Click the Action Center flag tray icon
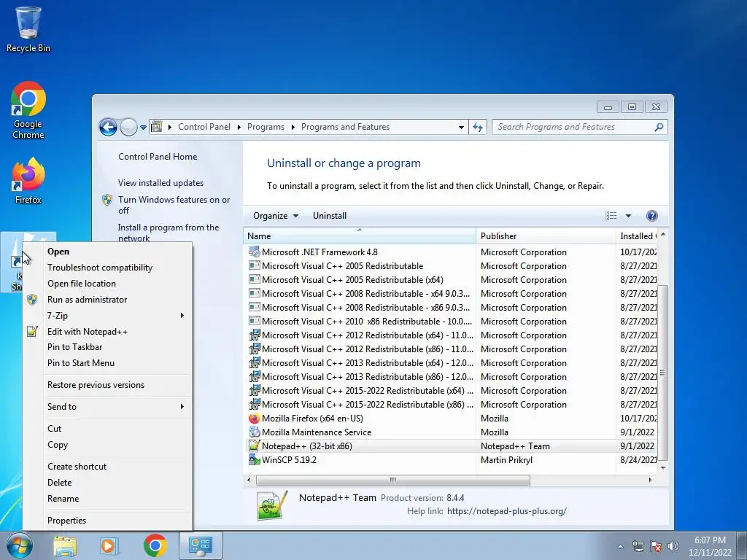747x560 pixels. pyautogui.click(x=656, y=546)
